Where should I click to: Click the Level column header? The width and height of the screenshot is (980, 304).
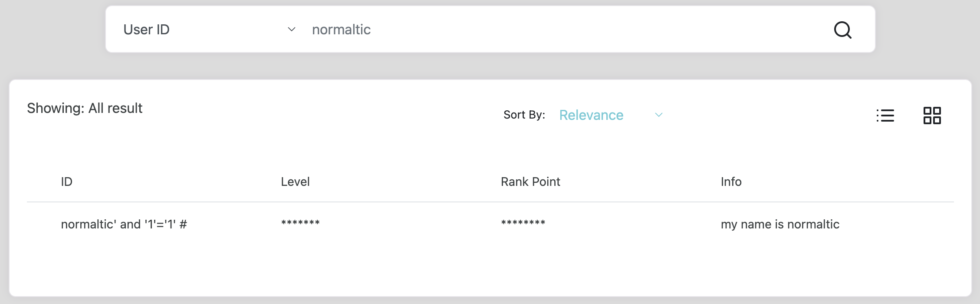[x=295, y=182]
